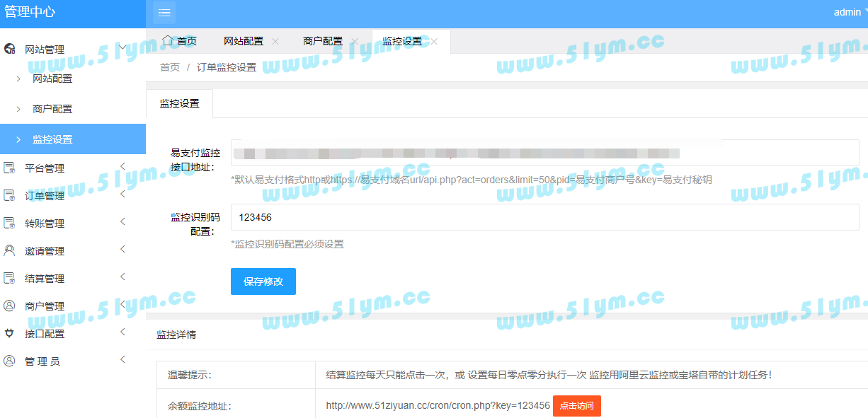Screen dimensions: 868x418
Task: Expand the 接口配置 menu chevron
Action: (122, 332)
